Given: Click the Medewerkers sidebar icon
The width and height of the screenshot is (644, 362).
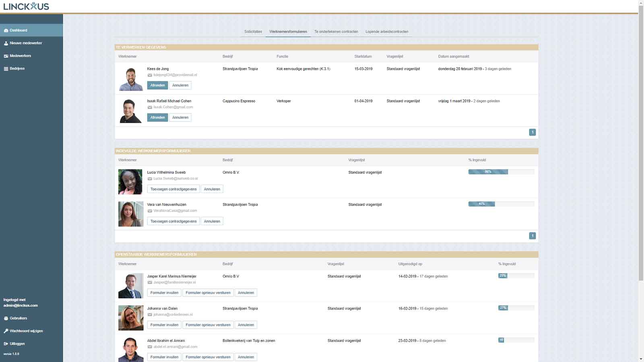Looking at the screenshot, I should click(x=6, y=56).
